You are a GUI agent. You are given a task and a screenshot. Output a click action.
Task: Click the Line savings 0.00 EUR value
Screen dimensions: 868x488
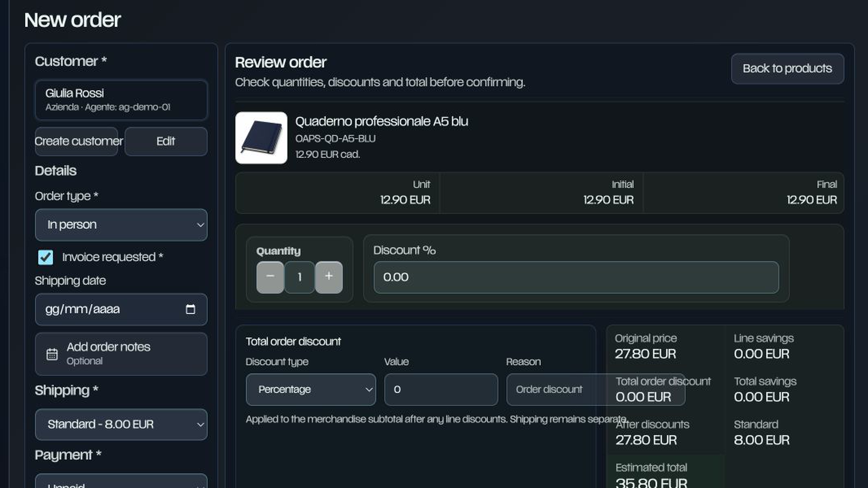[x=762, y=354]
